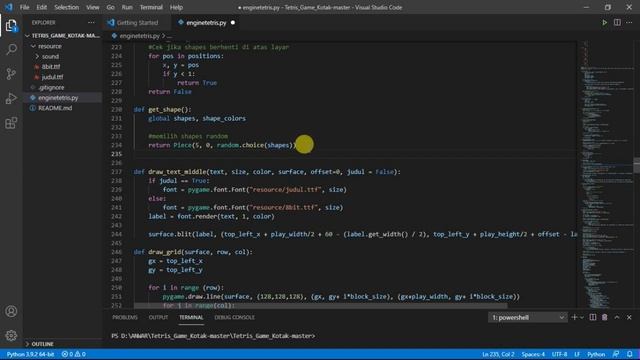
Task: Click Ln 235, Col 2 cursor position
Action: tap(498, 354)
